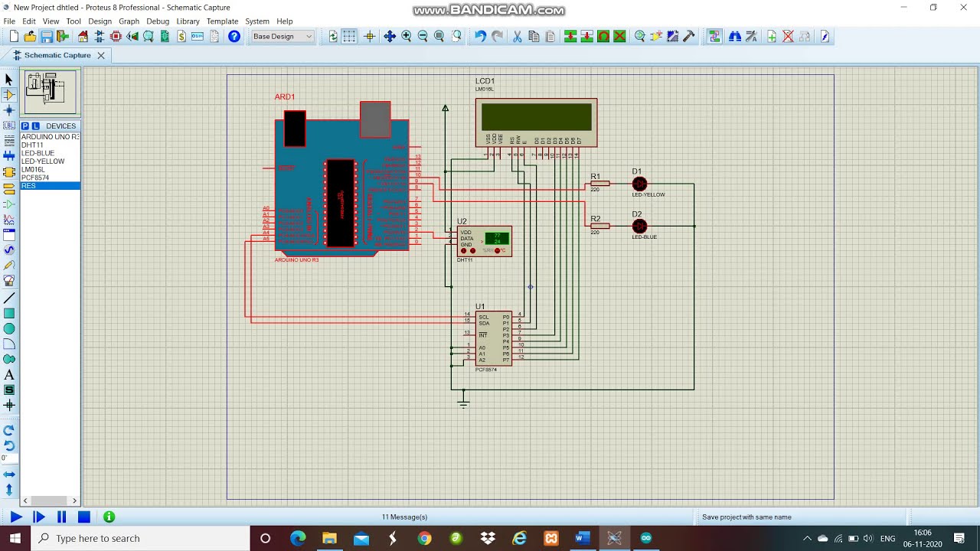The width and height of the screenshot is (980, 551).
Task: Open the Help question mark icon
Action: [x=234, y=37]
